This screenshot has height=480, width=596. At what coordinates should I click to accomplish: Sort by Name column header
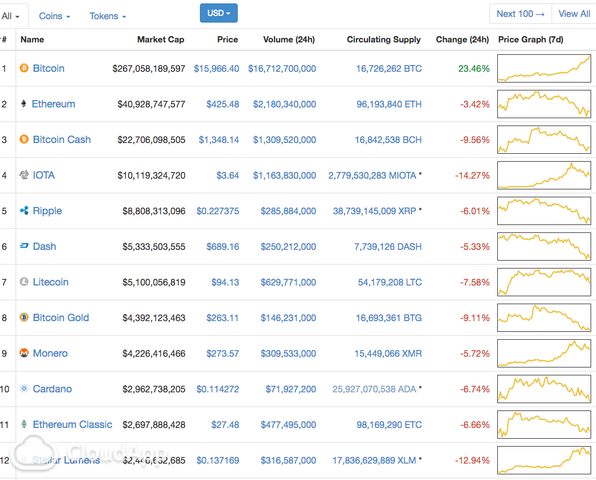click(x=32, y=40)
